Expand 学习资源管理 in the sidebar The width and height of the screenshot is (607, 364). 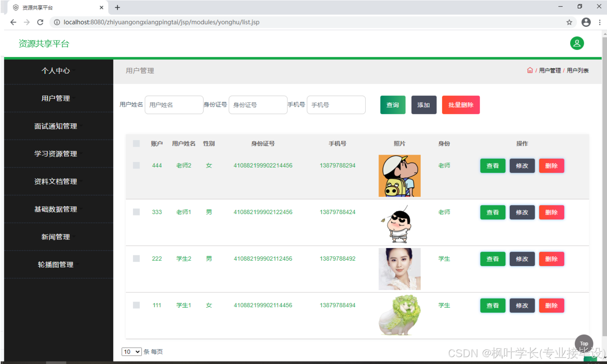tap(59, 154)
